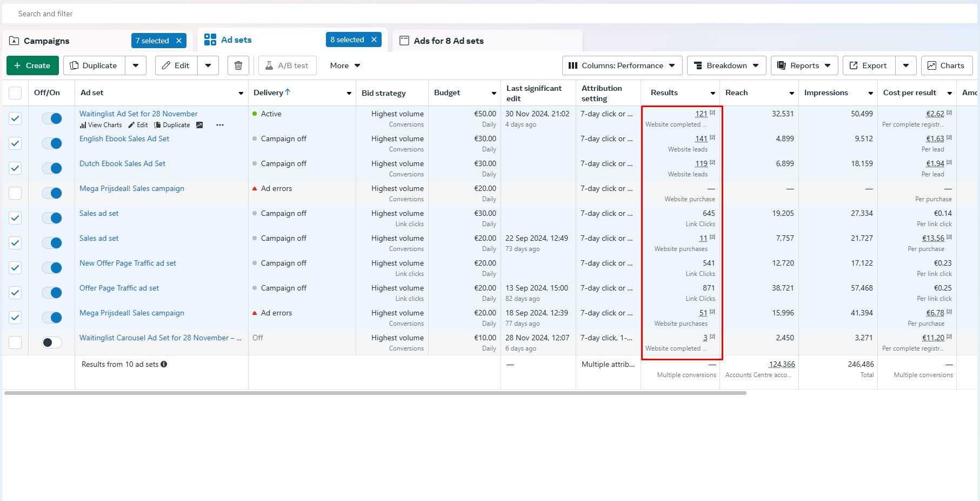This screenshot has width=980, height=501.
Task: Expand the More menu
Action: pyautogui.click(x=345, y=65)
